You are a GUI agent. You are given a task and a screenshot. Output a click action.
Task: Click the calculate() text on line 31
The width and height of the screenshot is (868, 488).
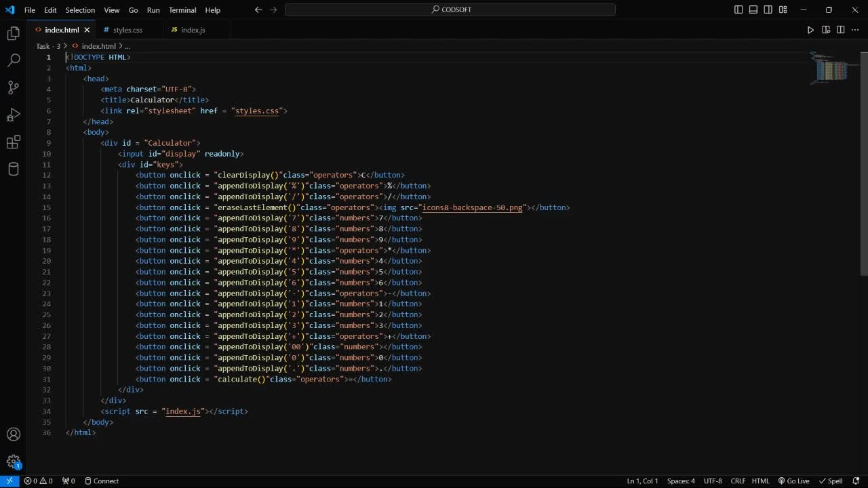pos(241,379)
